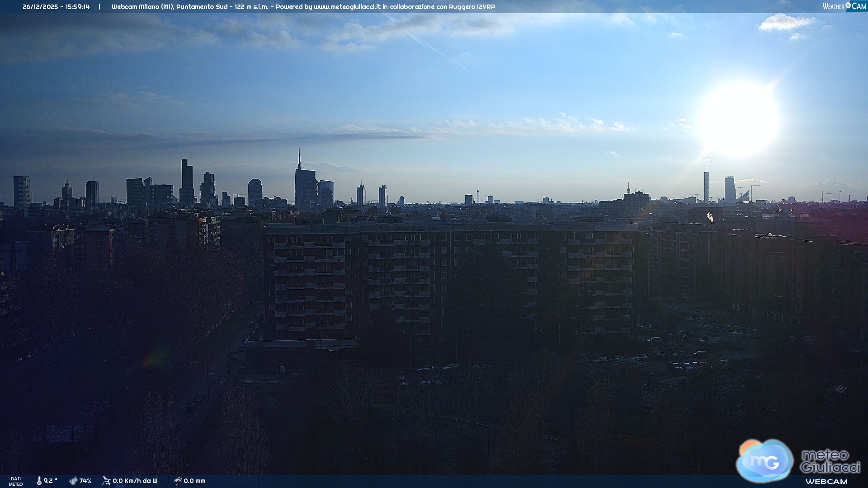Click the wind vane anemometer icon

(106, 481)
